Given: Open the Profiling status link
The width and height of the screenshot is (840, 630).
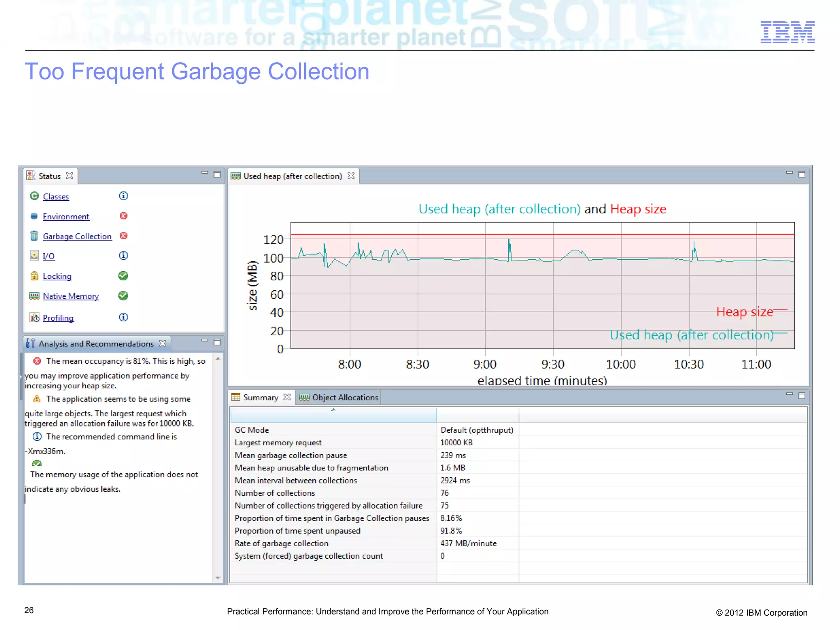Looking at the screenshot, I should (58, 318).
